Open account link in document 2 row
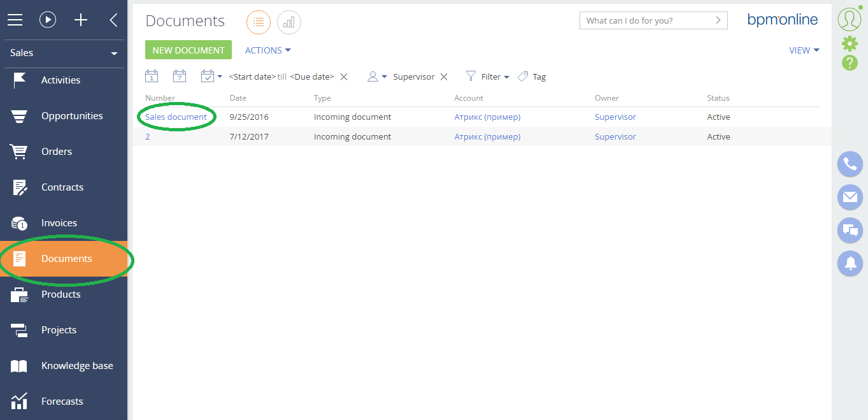868x420 pixels. [487, 137]
